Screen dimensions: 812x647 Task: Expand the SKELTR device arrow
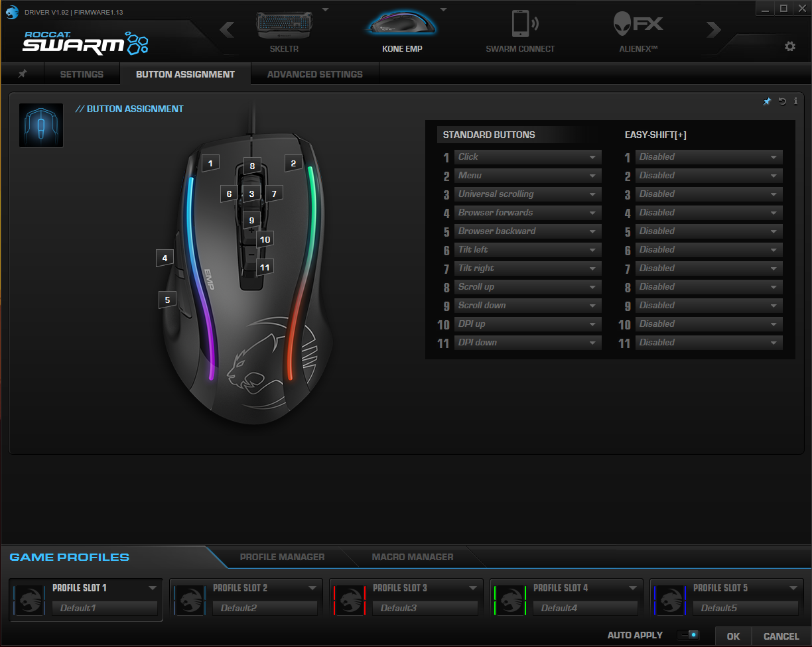point(325,9)
